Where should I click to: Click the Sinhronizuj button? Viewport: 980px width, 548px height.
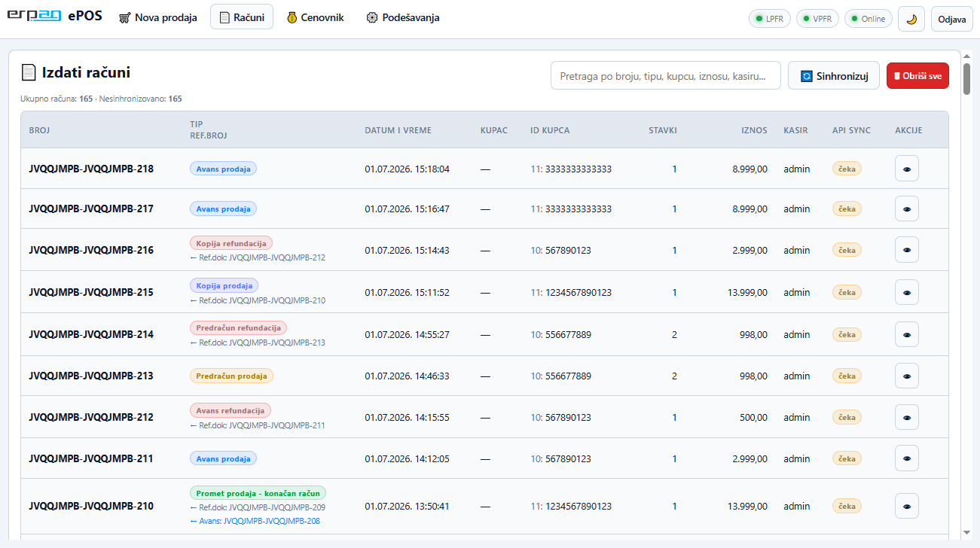click(x=834, y=76)
